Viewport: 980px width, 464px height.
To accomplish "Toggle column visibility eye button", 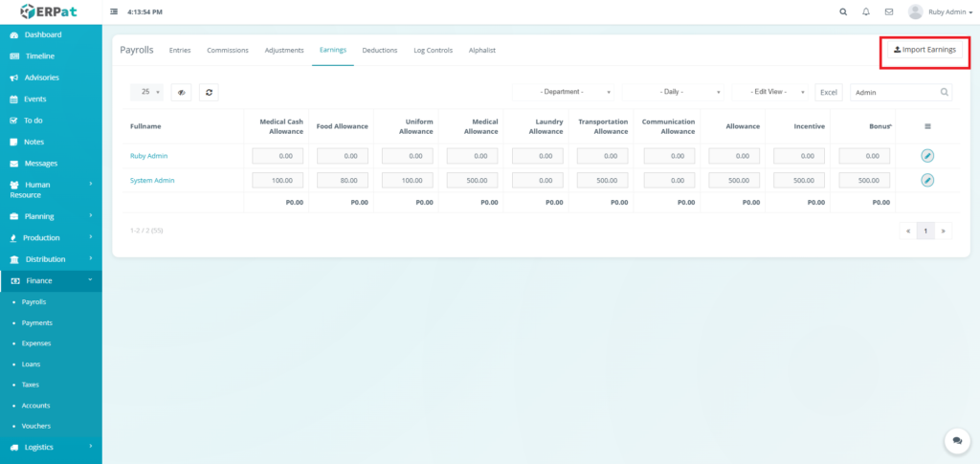I will [x=181, y=92].
